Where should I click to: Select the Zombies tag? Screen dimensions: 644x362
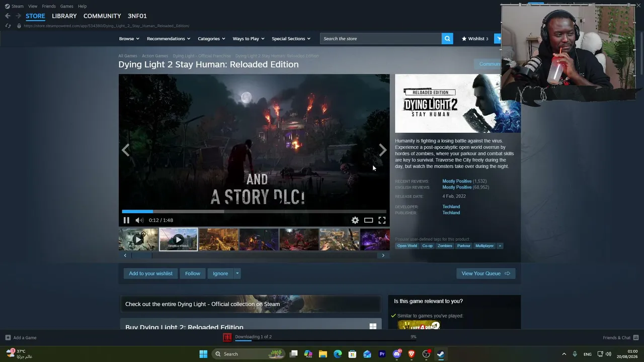click(445, 246)
